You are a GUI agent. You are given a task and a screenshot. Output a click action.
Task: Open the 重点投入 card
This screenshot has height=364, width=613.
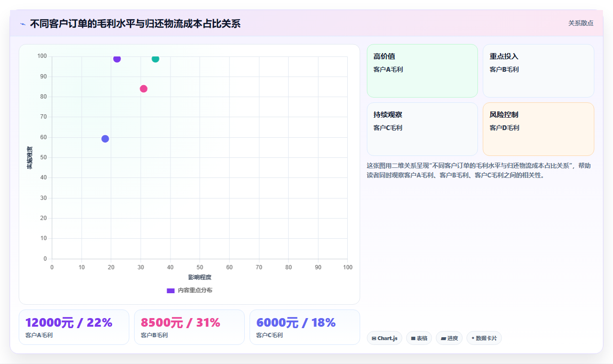[x=538, y=71]
